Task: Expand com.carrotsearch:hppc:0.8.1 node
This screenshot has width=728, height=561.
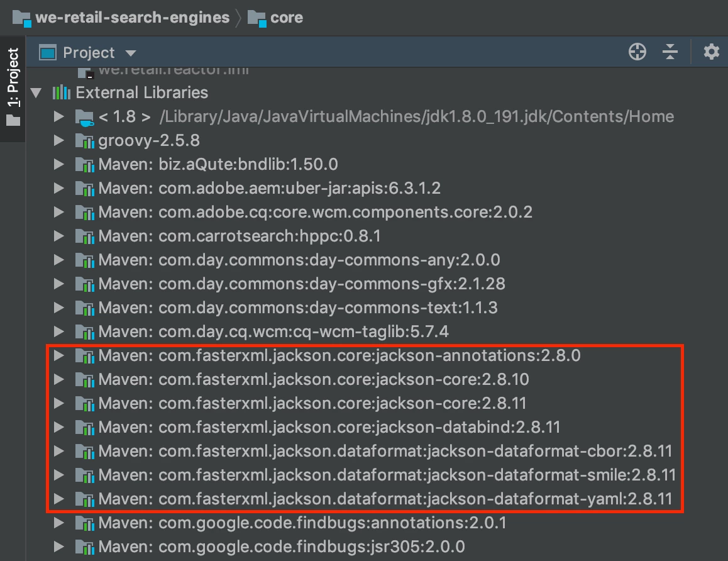Action: [x=58, y=236]
